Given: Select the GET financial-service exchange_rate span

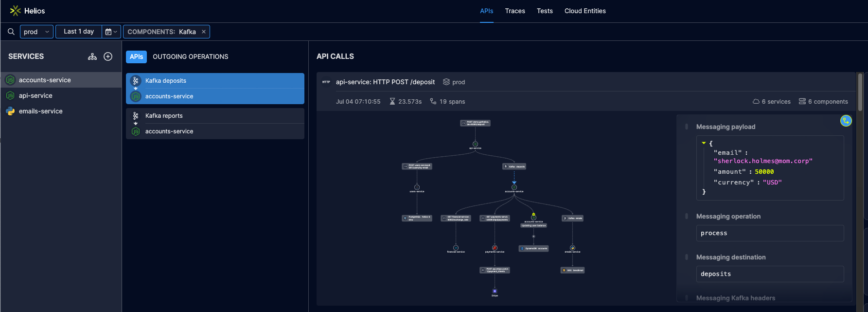Looking at the screenshot, I should tap(456, 218).
